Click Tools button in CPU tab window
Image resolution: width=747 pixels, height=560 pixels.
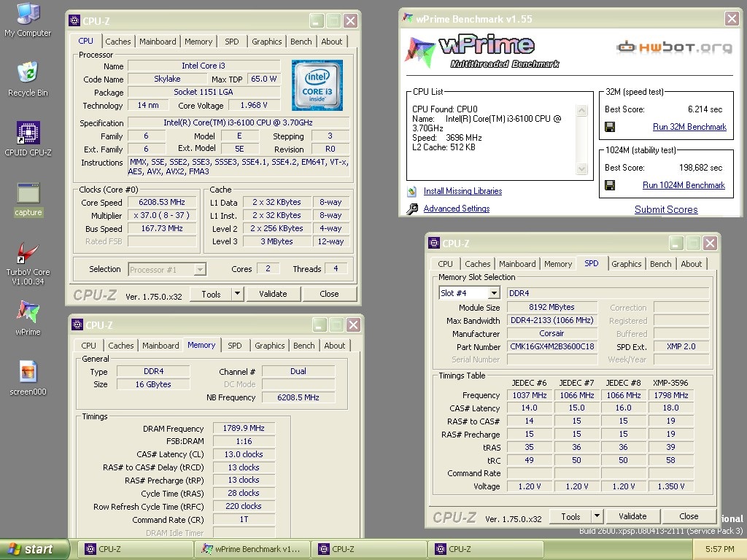pos(211,294)
